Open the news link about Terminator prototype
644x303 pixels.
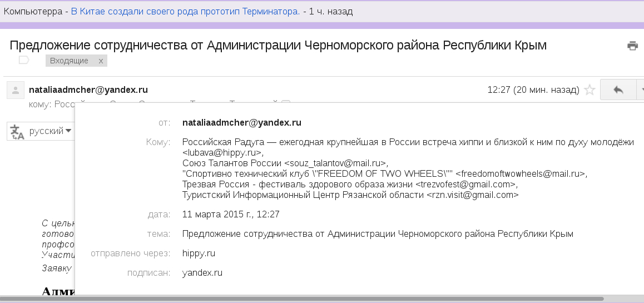pyautogui.click(x=185, y=11)
